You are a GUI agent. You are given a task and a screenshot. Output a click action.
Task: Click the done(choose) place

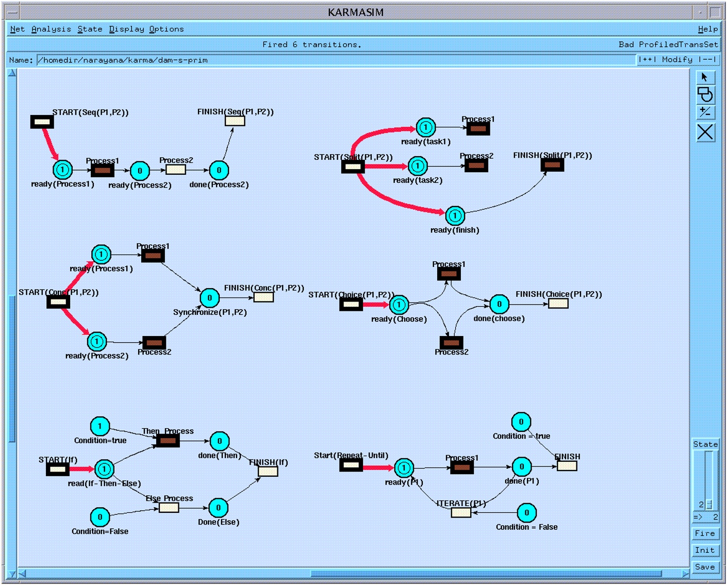point(499,305)
